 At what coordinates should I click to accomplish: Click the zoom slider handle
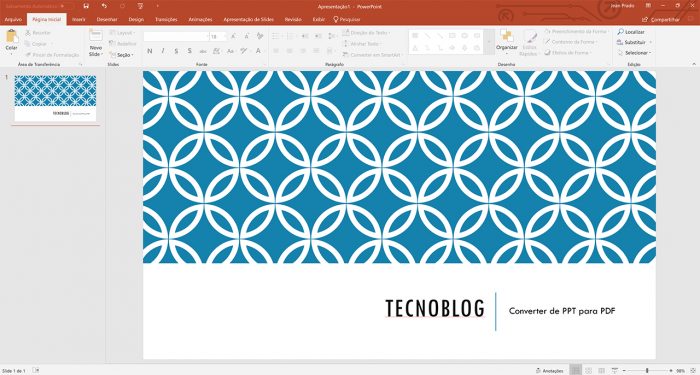[x=647, y=371]
